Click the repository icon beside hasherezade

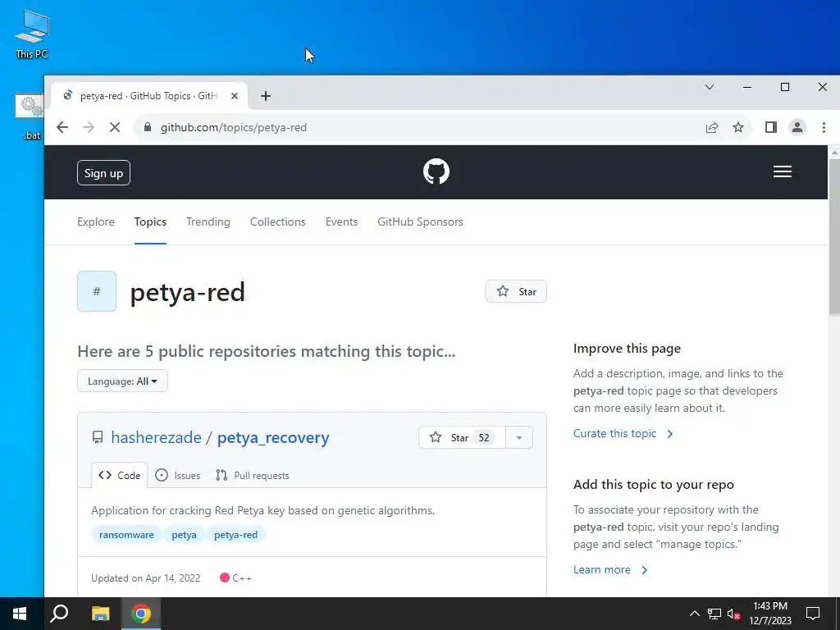click(98, 438)
